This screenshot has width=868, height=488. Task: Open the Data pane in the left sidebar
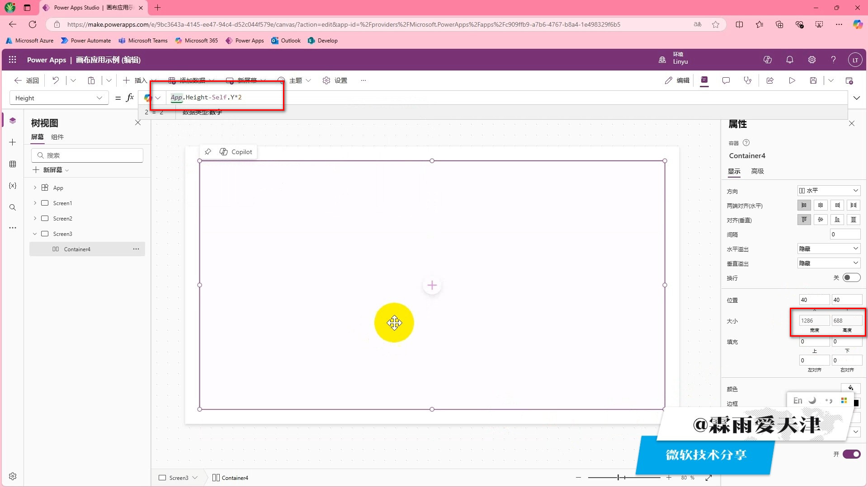click(x=13, y=164)
